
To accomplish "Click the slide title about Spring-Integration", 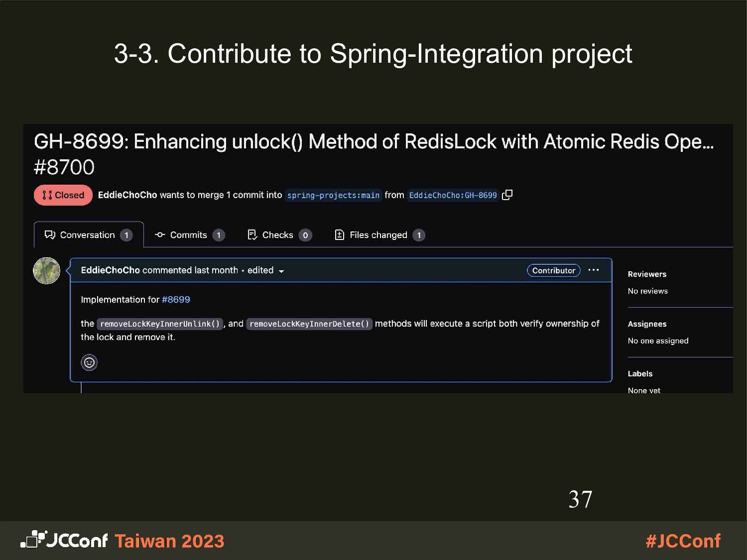I will [373, 54].
